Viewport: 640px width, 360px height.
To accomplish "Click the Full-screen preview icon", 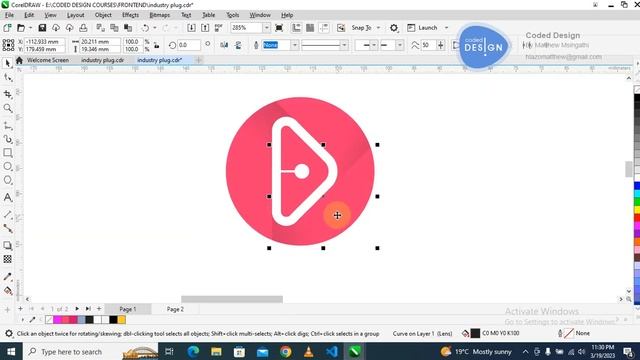I will point(279,28).
